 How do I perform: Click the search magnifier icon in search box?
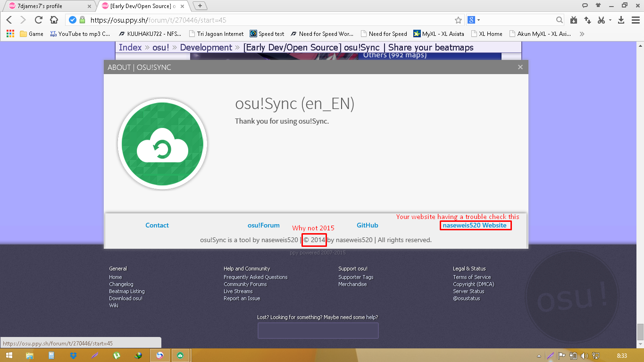point(559,20)
